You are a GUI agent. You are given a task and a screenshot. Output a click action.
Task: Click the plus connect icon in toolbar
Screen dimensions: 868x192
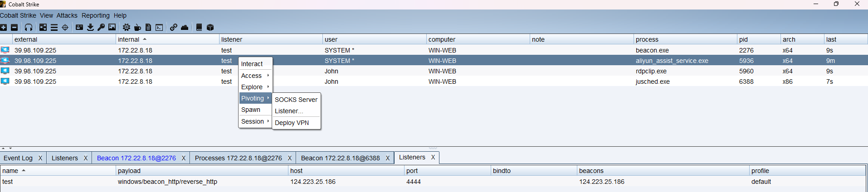4,28
